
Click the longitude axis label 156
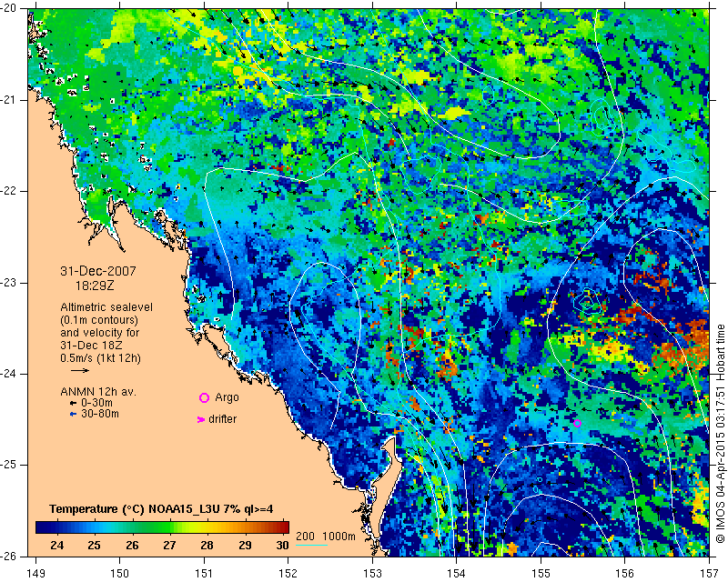[x=625, y=574]
